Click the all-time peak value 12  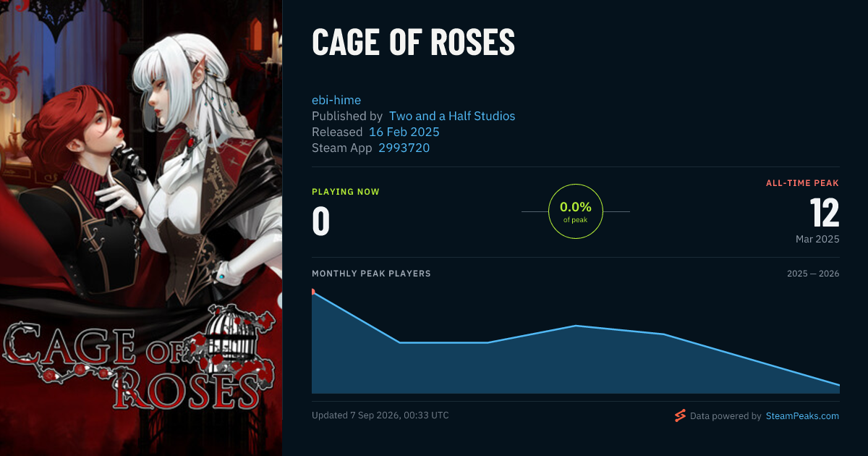point(825,214)
